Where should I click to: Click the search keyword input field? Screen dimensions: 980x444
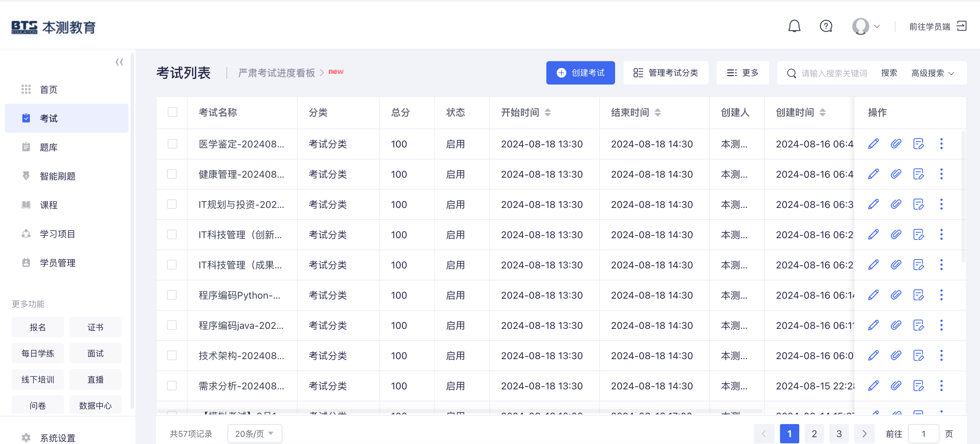tap(835, 73)
